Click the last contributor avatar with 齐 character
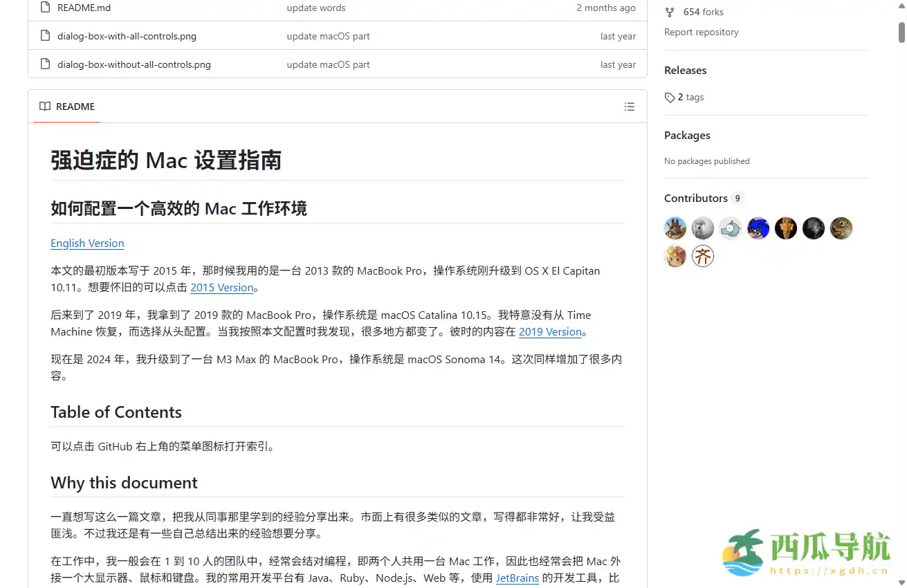The width and height of the screenshot is (907, 588). coord(703,256)
